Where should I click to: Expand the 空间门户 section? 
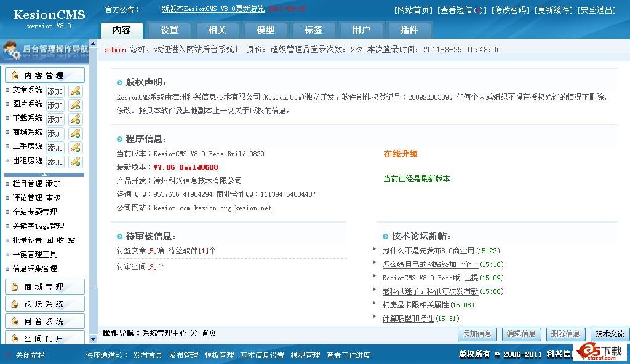point(44,338)
